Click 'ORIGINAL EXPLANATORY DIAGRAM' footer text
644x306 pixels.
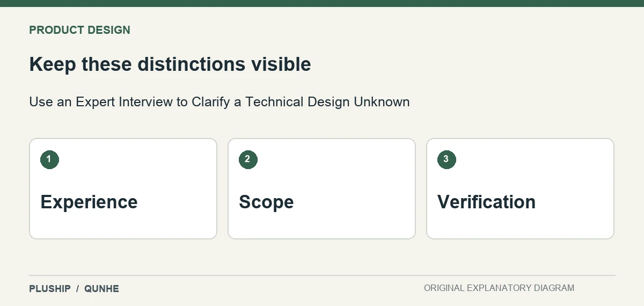point(499,288)
